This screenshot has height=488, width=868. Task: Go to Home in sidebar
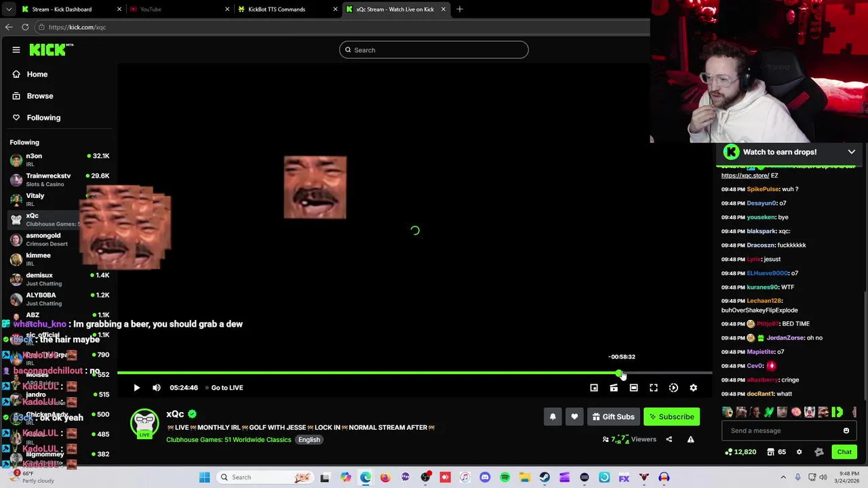pyautogui.click(x=30, y=74)
